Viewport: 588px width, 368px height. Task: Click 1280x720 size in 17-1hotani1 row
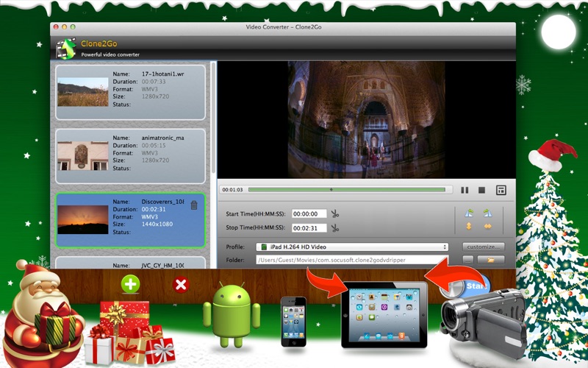pyautogui.click(x=155, y=96)
